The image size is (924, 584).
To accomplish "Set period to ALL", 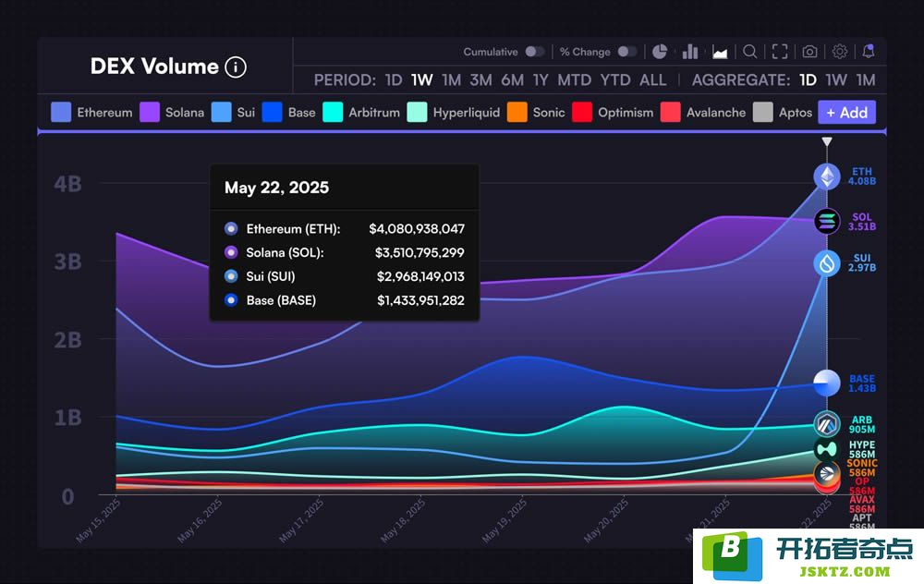I will pyautogui.click(x=653, y=80).
